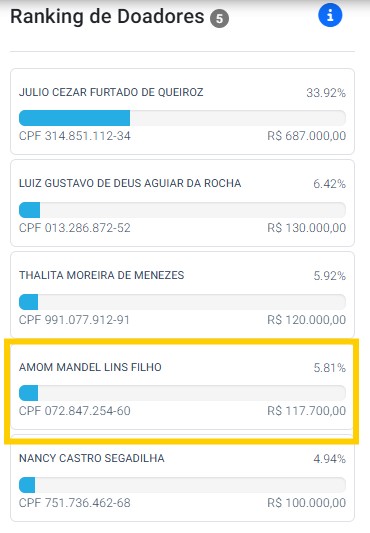Click the R$ 687.000,00 amount

pos(306,136)
